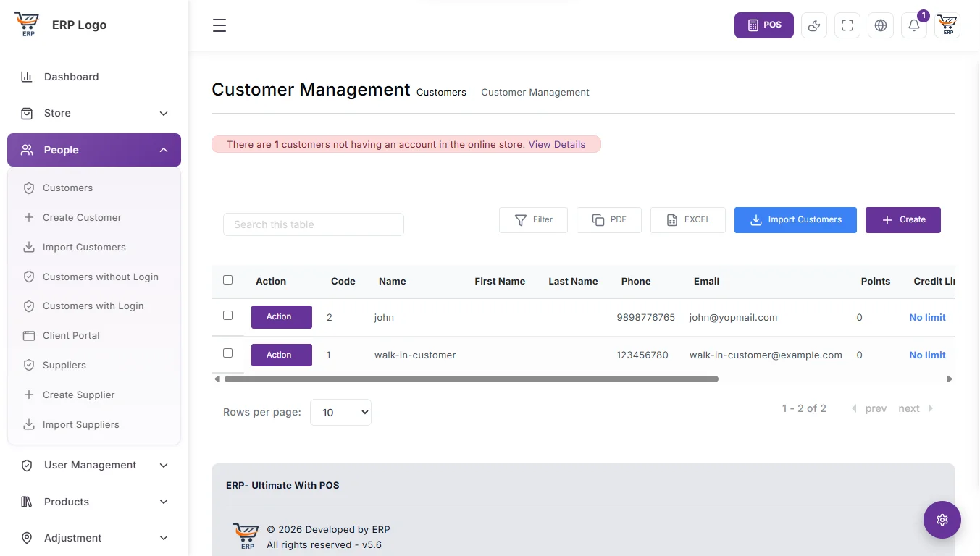The height and width of the screenshot is (556, 980).
Task: Collapse the People menu
Action: point(94,150)
